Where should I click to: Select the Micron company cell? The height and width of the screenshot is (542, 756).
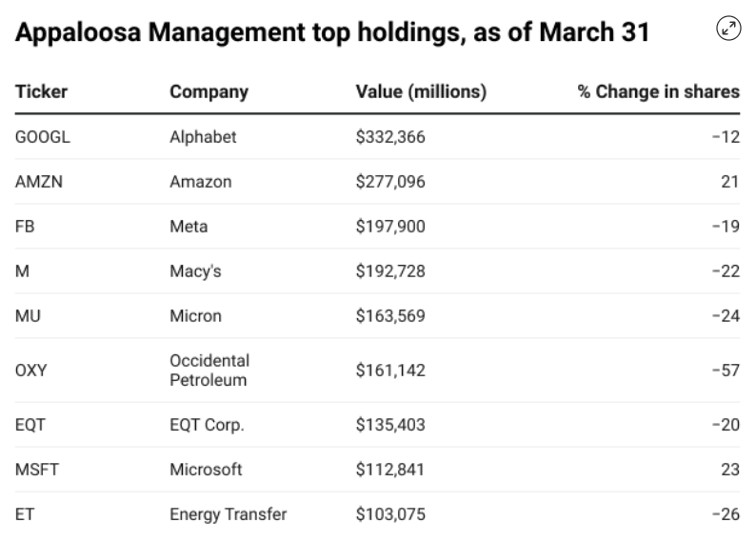click(194, 316)
